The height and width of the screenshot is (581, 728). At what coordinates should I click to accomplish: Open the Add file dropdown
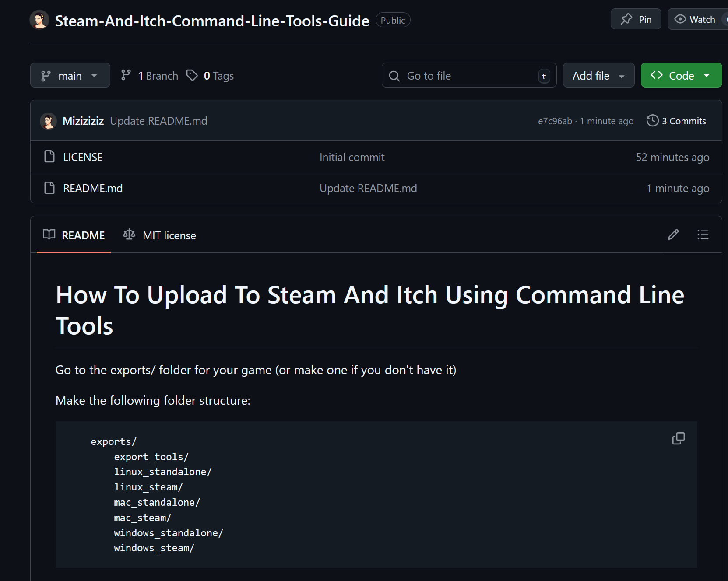point(598,76)
